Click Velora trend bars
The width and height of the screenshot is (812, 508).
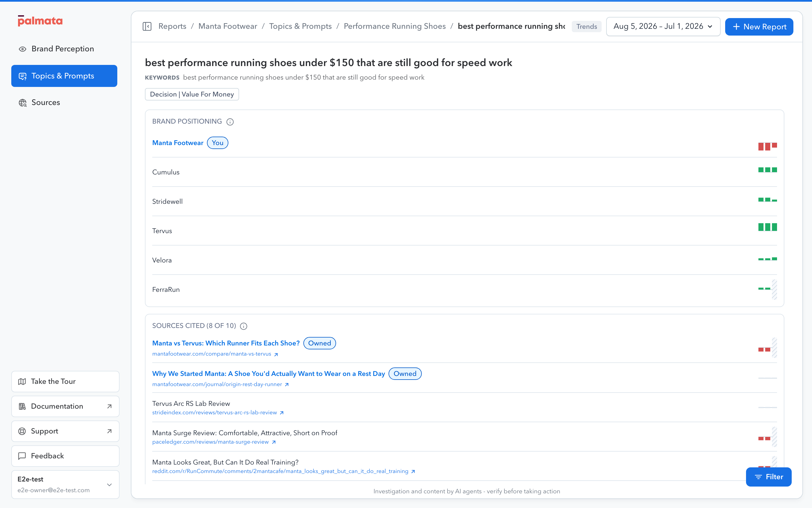point(767,259)
